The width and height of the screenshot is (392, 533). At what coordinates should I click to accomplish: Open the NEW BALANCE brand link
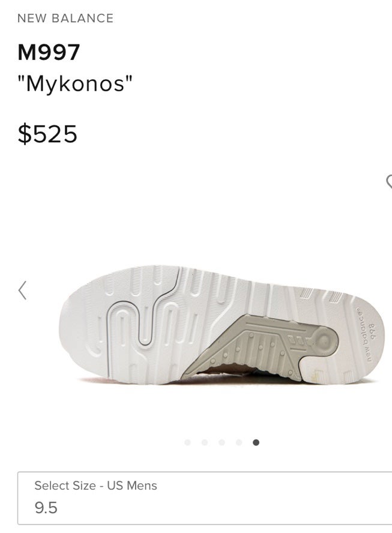(x=65, y=19)
